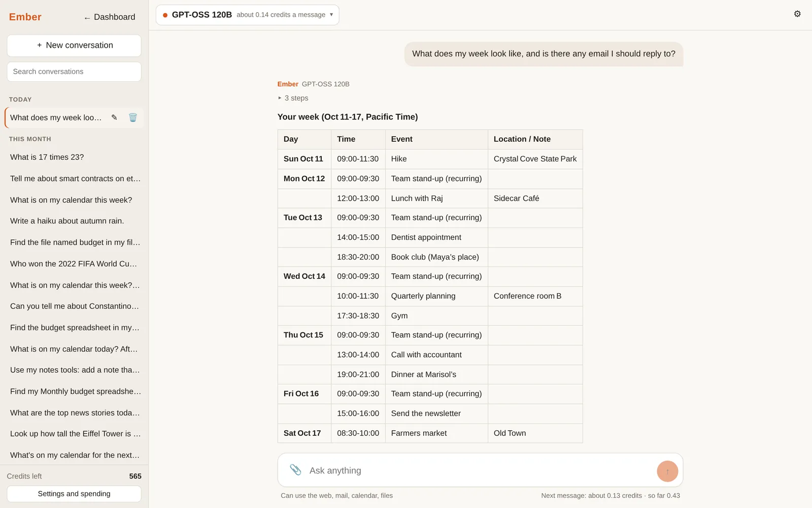Viewport: 812px width, 508px height.
Task: Open the GPT-OSS 120B model dropdown
Action: 248,15
